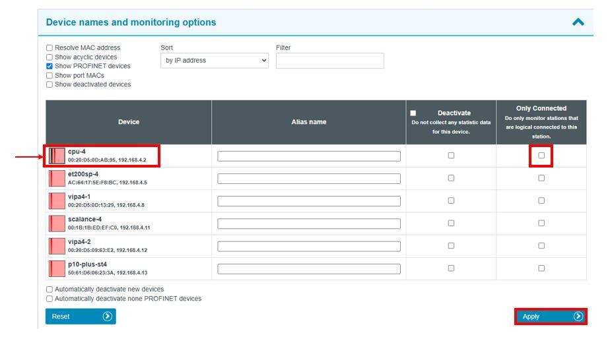This screenshot has height=364, width=610.
Task: Click the address 50:61:D6:06:23:3A, 192.168.4.13
Action: pos(108,273)
